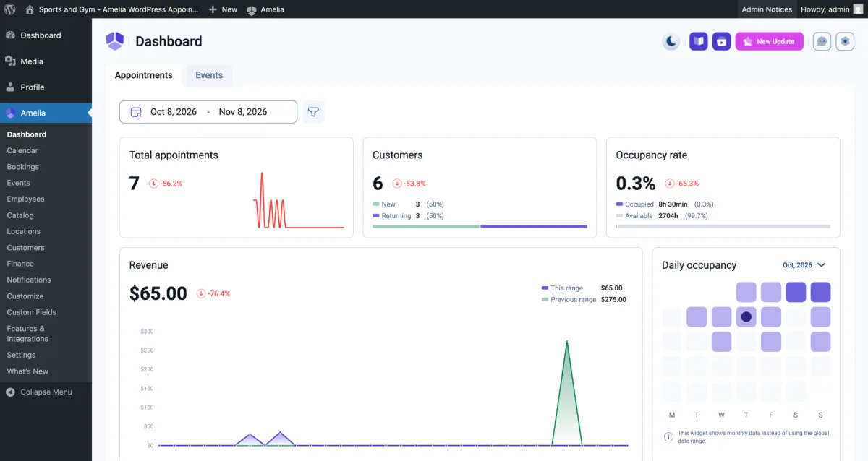Click the WordPress Dashboard gauge icon in sidebar
Image resolution: width=868 pixels, height=461 pixels.
tap(10, 35)
